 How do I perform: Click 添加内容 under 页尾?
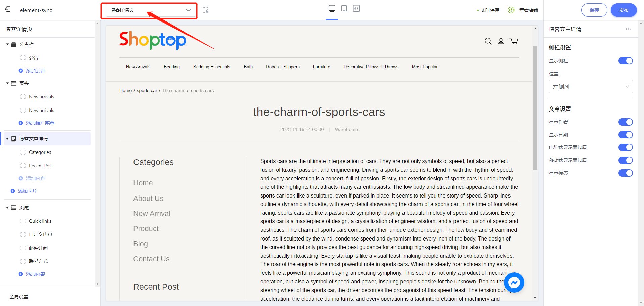[35, 274]
